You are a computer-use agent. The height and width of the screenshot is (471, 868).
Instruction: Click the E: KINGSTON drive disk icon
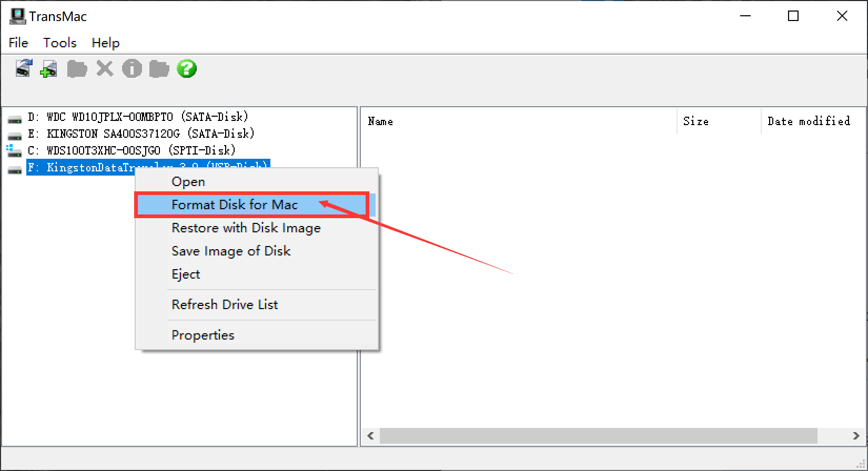[x=15, y=136]
